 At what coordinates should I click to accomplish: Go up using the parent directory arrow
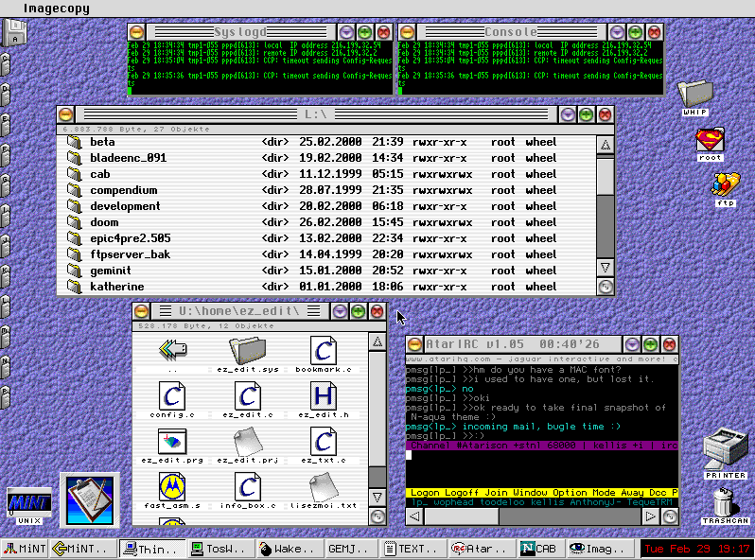pyautogui.click(x=172, y=350)
